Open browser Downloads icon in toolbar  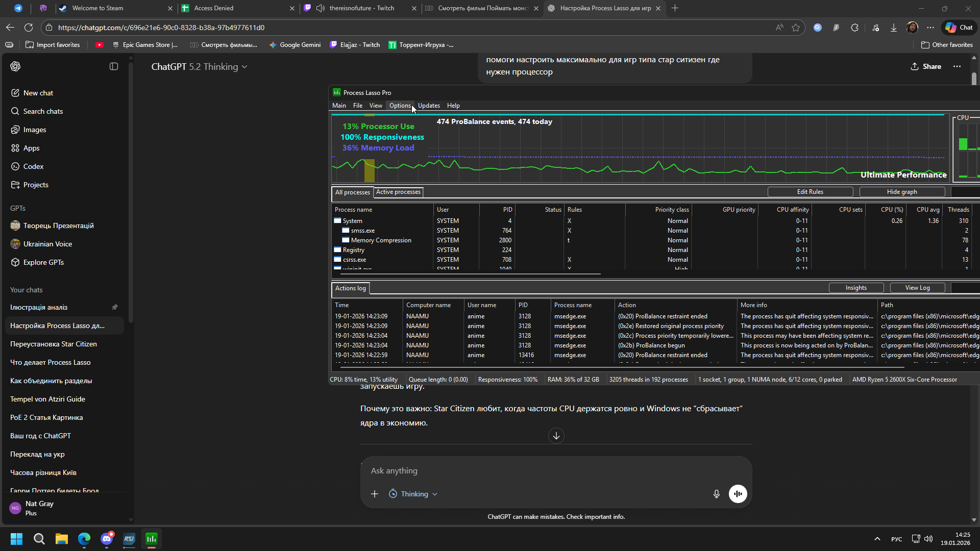coord(894,28)
